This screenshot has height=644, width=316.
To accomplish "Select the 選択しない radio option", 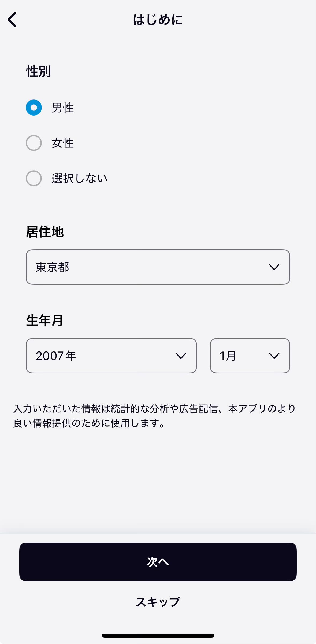I will [x=34, y=178].
